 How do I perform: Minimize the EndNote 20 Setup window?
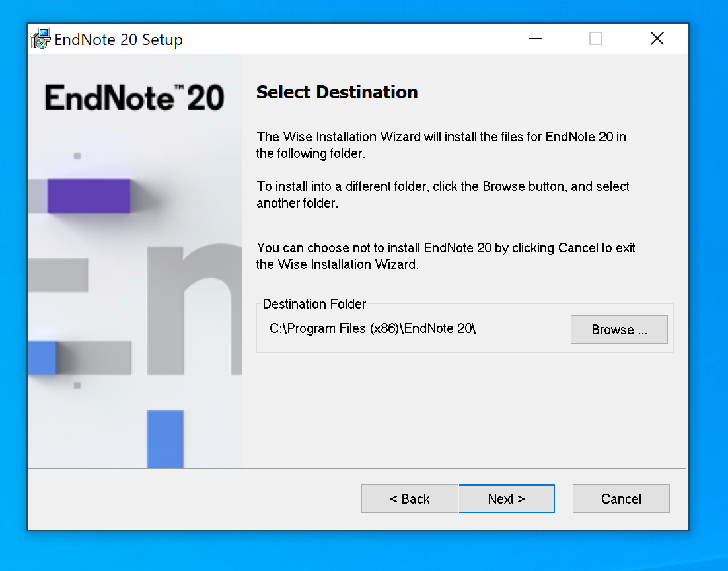click(x=536, y=39)
